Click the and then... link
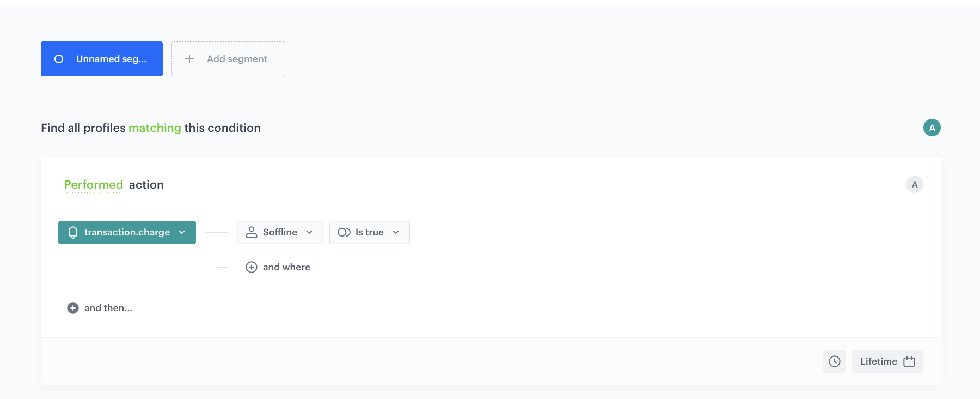Image resolution: width=980 pixels, height=399 pixels. click(x=108, y=308)
